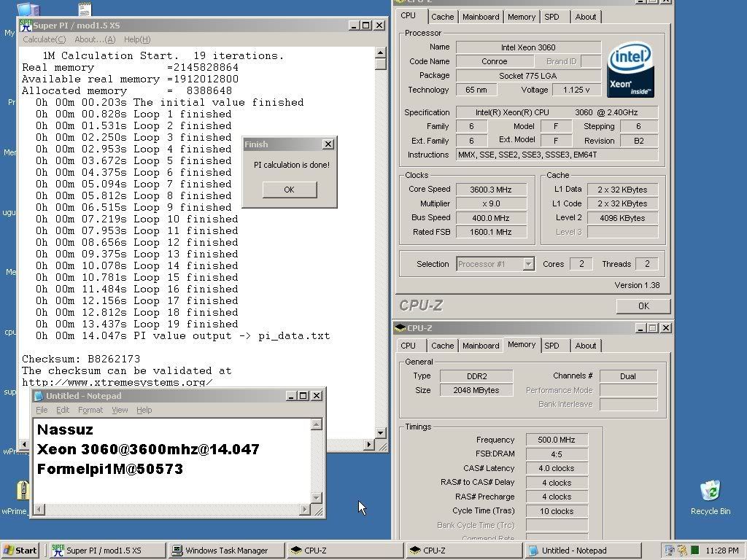Expand the Processor #1 selection dropdown
The width and height of the screenshot is (747, 560).
528,264
